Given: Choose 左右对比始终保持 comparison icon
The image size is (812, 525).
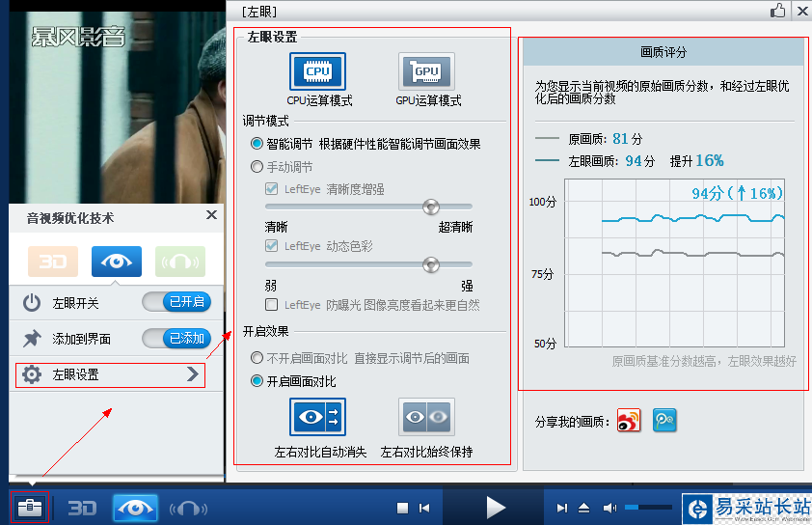Looking at the screenshot, I should [x=426, y=417].
